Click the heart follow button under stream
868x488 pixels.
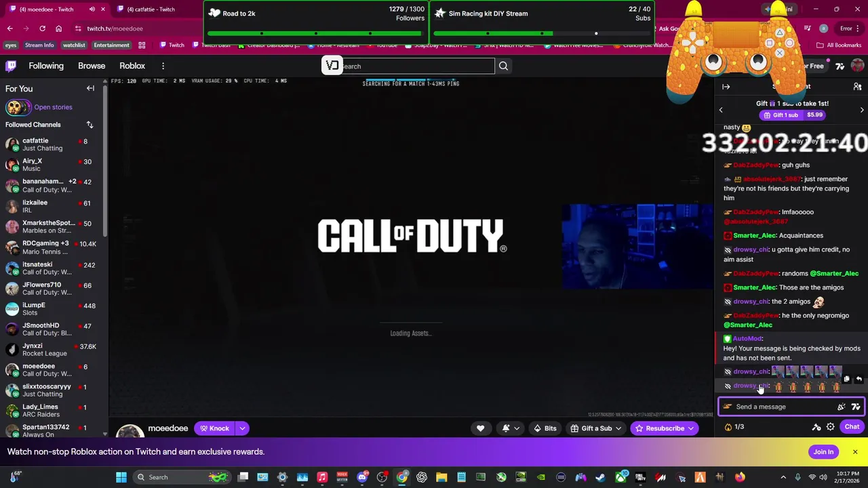(480, 428)
